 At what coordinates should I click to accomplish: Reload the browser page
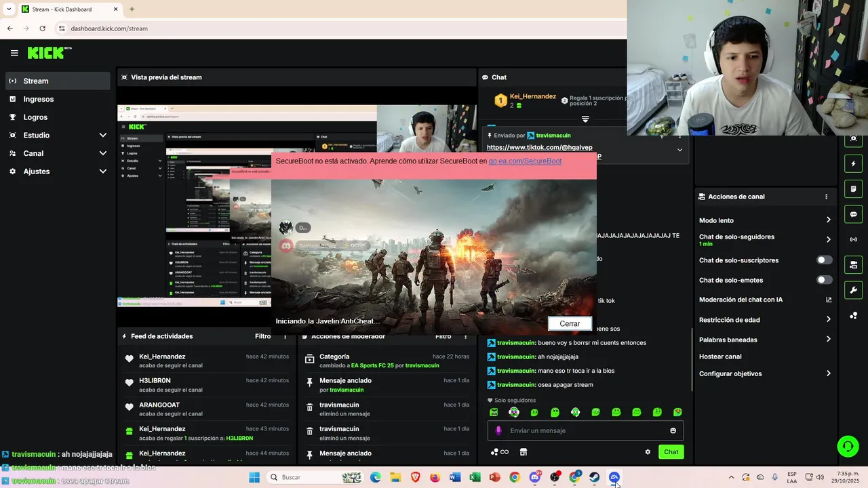pos(42,28)
